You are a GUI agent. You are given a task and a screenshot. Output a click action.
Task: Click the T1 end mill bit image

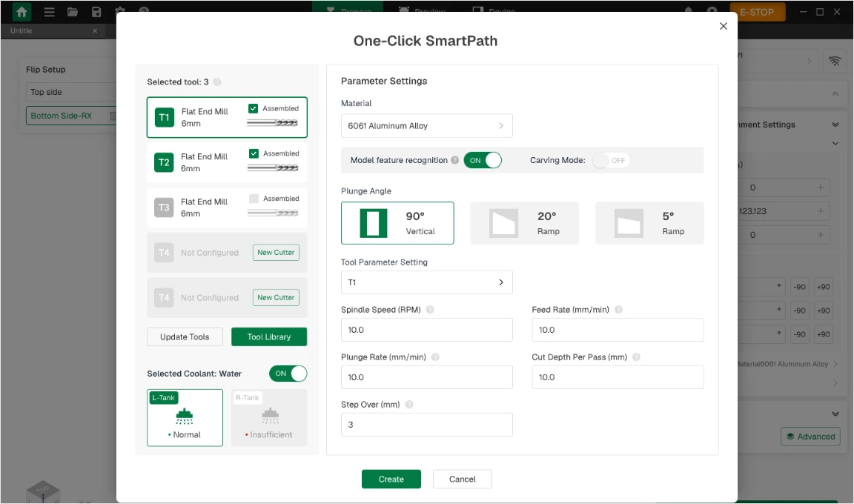[272, 123]
